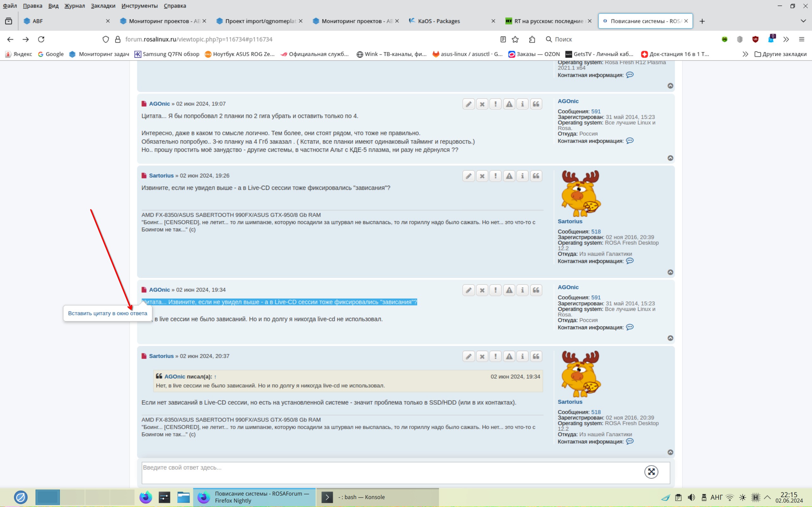This screenshot has width=812, height=507.
Task: Switch to KaOS - Packages tab
Action: (439, 21)
